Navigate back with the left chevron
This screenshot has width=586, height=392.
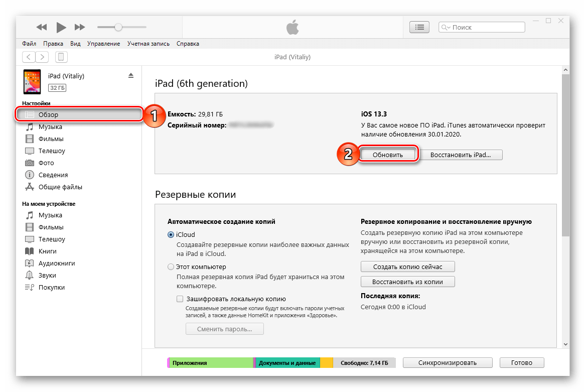(29, 57)
